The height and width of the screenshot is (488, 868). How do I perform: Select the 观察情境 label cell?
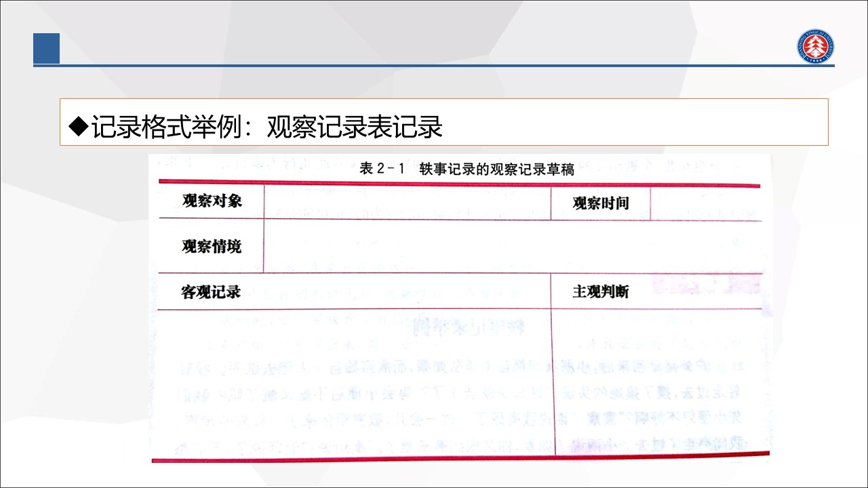pyautogui.click(x=211, y=246)
